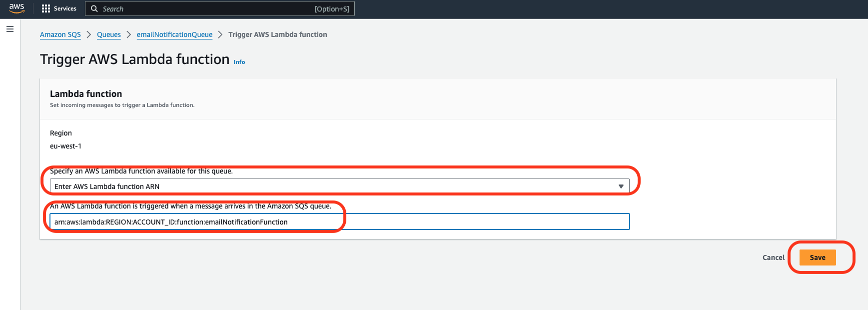Viewport: 868px width, 310px height.
Task: Cancel the Lambda trigger setup
Action: 774,257
